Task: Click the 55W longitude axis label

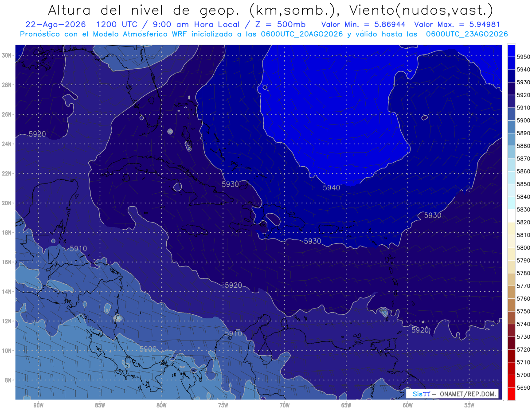Action: pyautogui.click(x=469, y=405)
